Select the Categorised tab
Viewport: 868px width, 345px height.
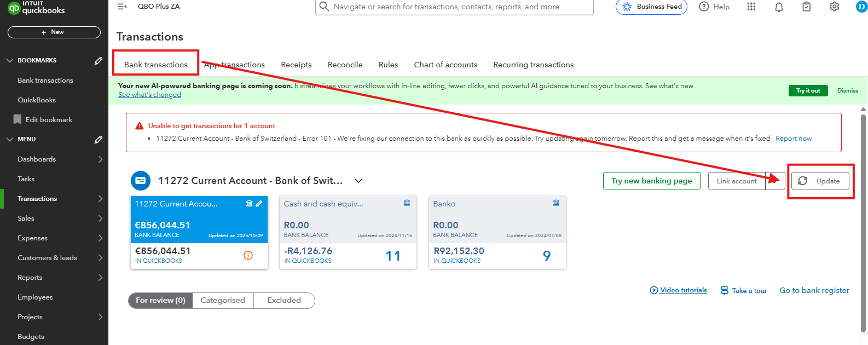click(x=223, y=300)
